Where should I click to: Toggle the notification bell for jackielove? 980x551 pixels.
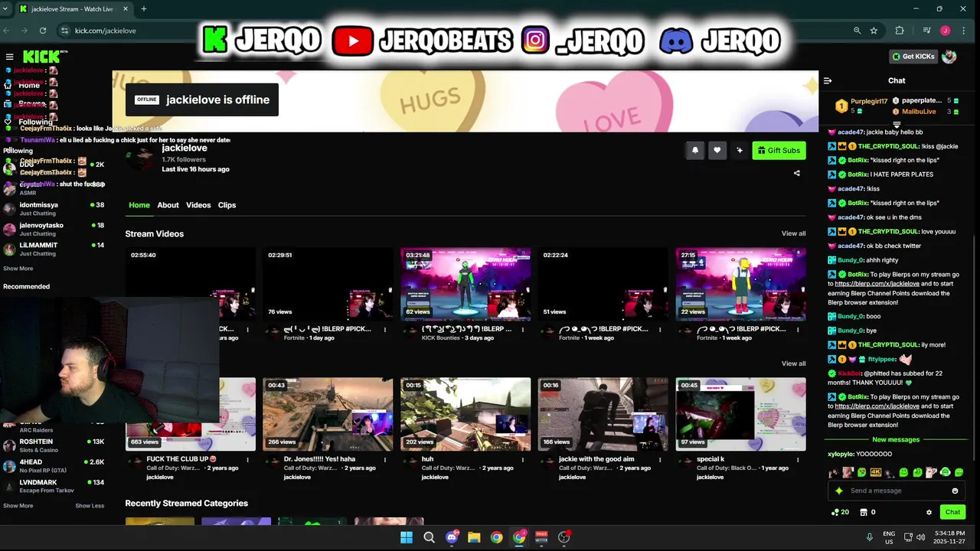coord(695,151)
